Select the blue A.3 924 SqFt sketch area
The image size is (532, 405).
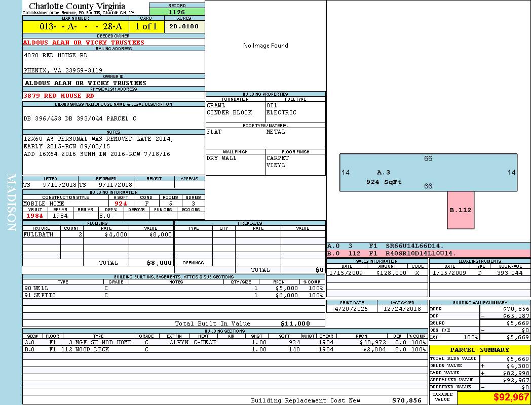(x=428, y=173)
